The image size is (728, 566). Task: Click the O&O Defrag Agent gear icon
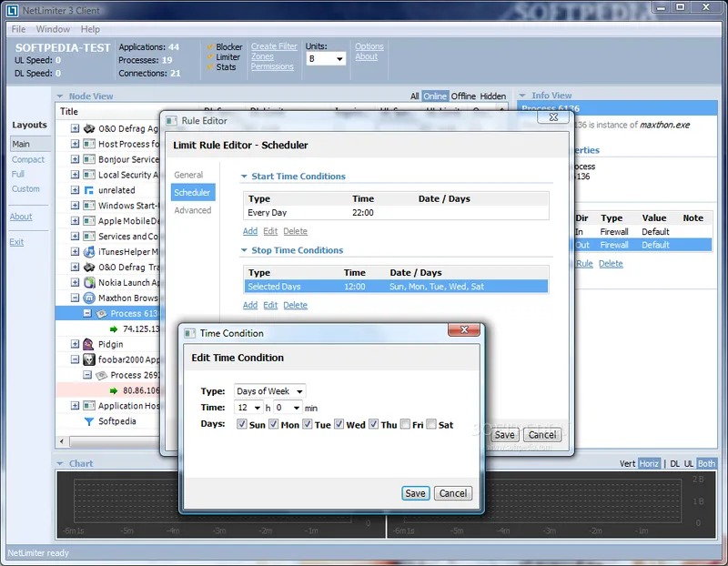click(x=89, y=128)
